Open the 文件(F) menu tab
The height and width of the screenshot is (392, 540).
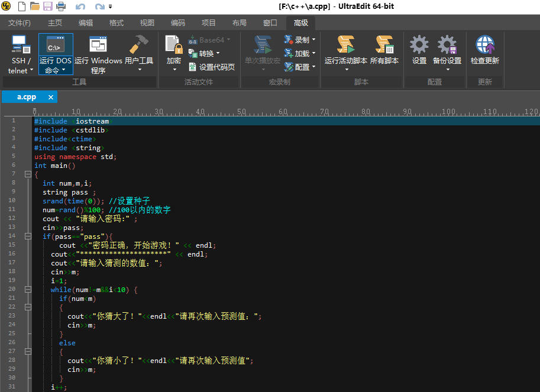coord(19,23)
